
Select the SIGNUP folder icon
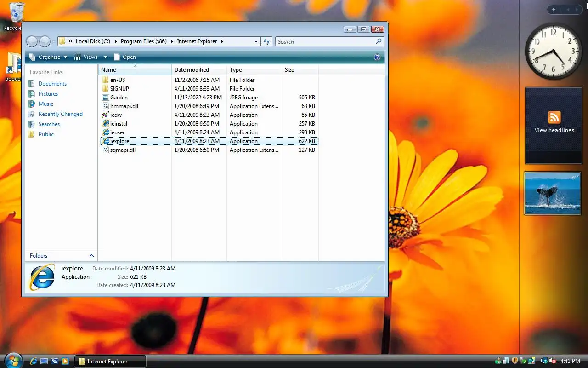click(x=106, y=89)
